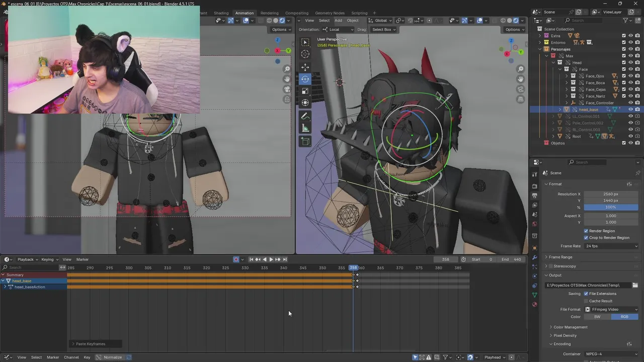This screenshot has height=362, width=644.
Task: Click the outliner filter funnel icon
Action: pyautogui.click(x=626, y=20)
